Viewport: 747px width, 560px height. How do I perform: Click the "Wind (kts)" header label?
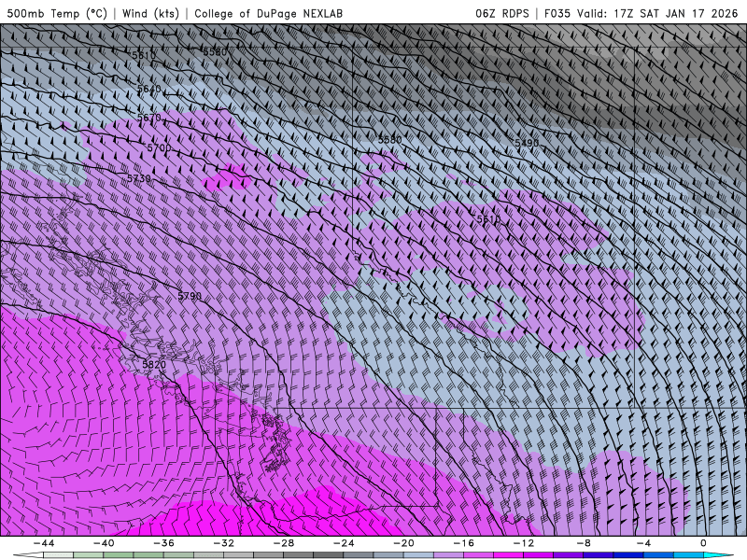tap(150, 13)
